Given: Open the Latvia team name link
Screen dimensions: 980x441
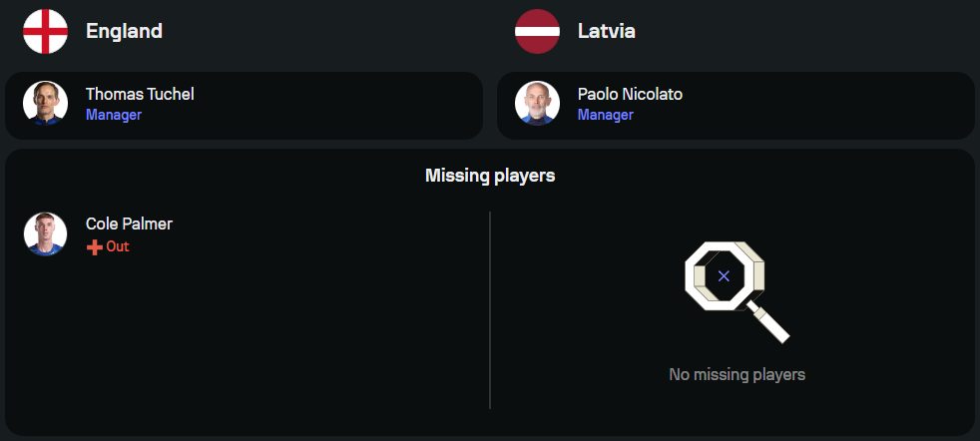Looking at the screenshot, I should click(606, 31).
